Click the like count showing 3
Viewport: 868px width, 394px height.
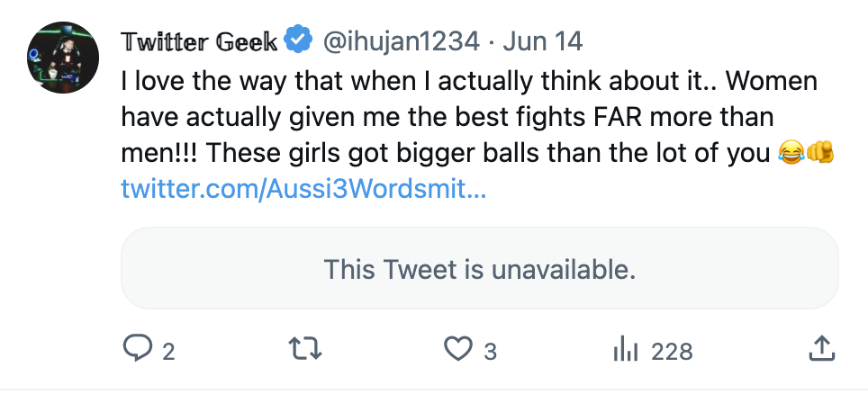click(x=490, y=351)
